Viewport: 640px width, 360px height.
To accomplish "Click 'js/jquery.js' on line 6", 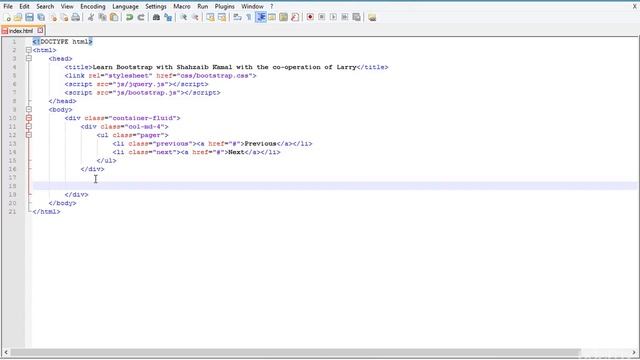I will (x=140, y=84).
